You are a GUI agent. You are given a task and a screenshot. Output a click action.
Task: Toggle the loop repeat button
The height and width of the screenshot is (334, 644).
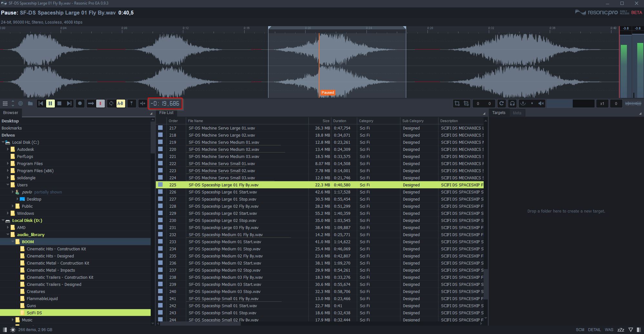111,103
